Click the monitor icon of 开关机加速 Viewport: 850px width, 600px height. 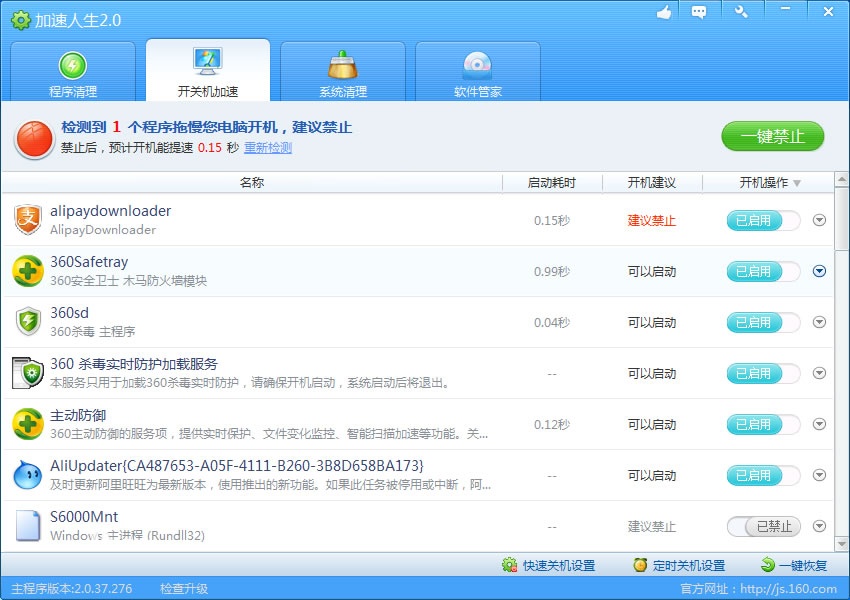(208, 62)
